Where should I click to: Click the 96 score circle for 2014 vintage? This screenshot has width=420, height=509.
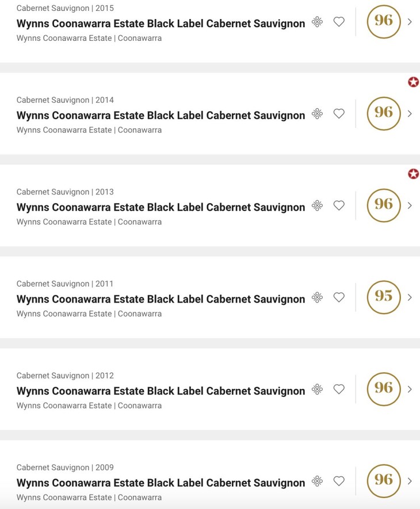point(383,113)
